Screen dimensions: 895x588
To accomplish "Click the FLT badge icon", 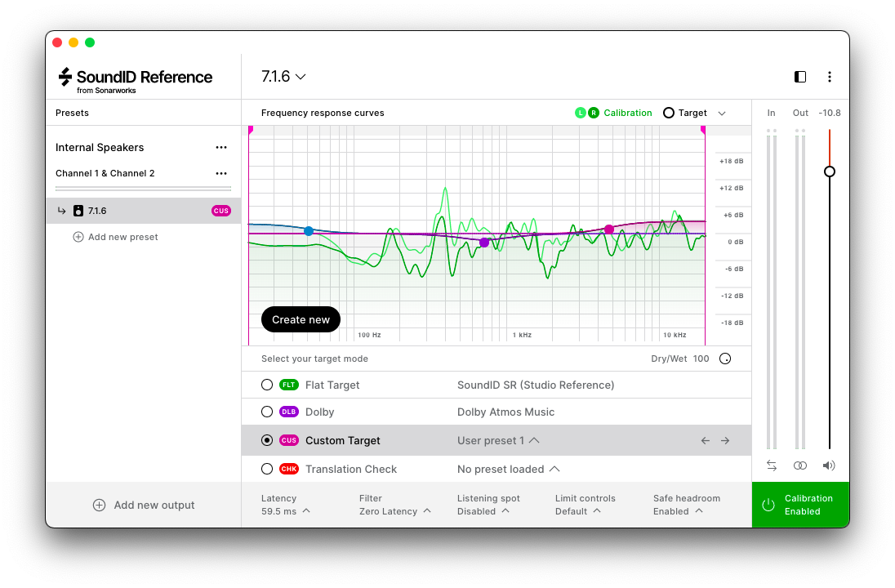I will pos(289,385).
